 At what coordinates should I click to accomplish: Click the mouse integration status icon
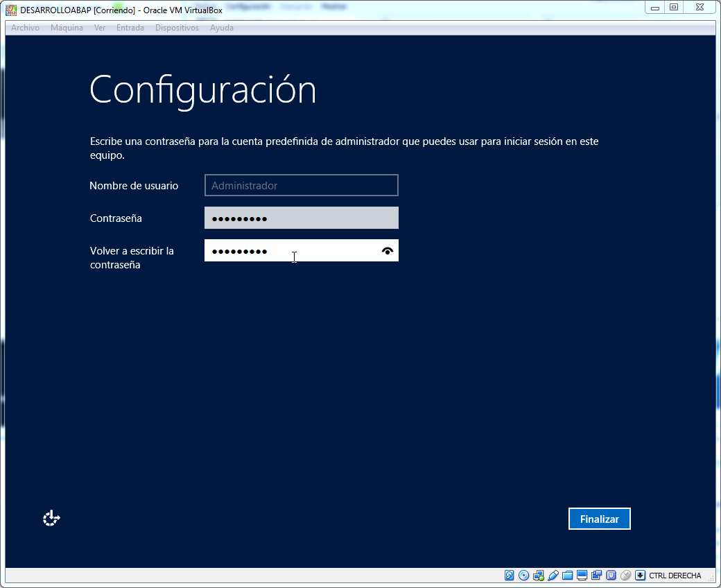[x=625, y=575]
